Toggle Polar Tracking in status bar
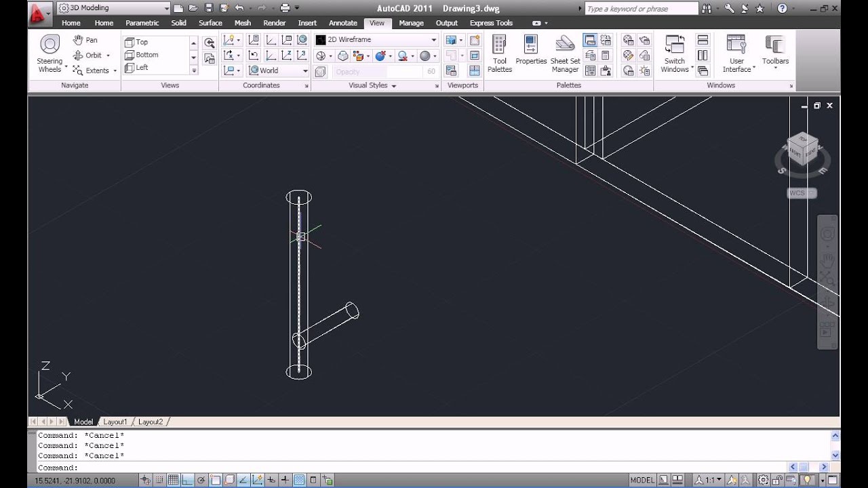Screen dimensions: 868x488 [x=201, y=480]
